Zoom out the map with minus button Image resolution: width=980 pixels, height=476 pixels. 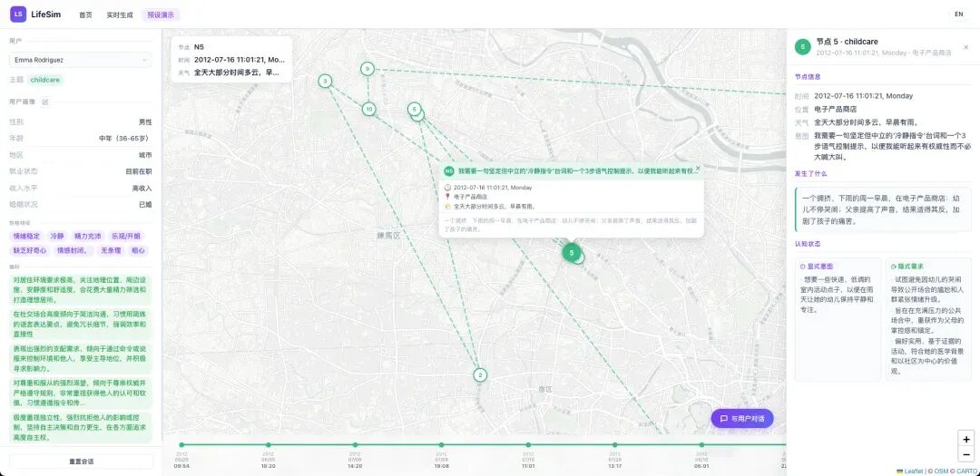coord(966,455)
